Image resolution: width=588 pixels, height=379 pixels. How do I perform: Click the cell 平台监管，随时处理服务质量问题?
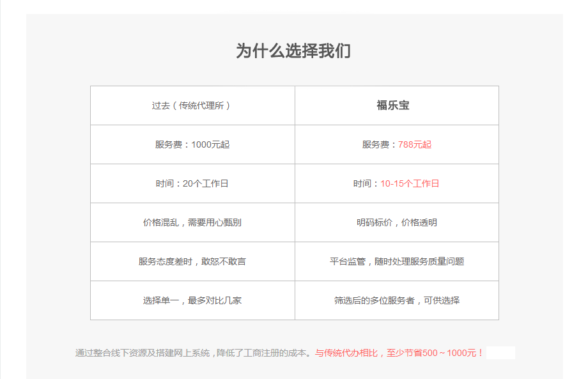[397, 261]
